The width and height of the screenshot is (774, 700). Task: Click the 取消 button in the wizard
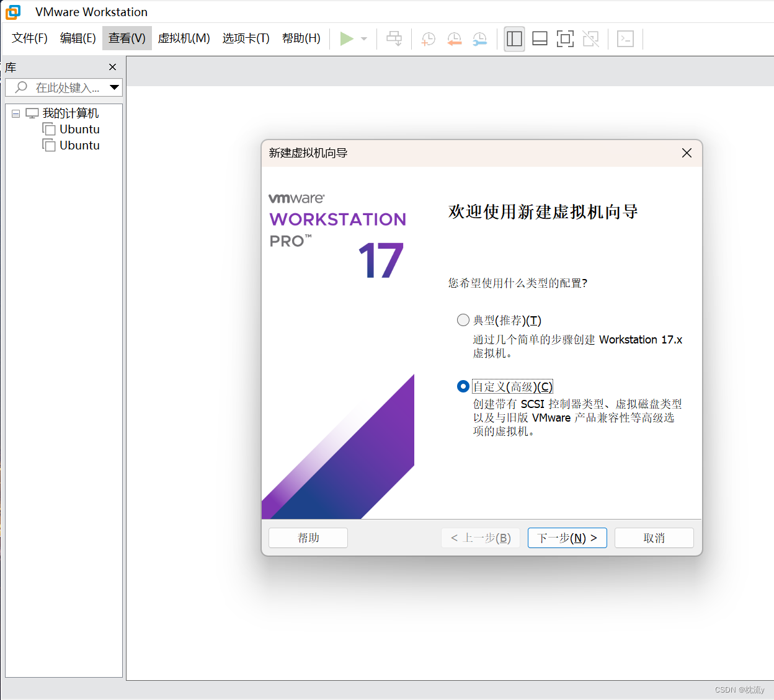pyautogui.click(x=654, y=538)
